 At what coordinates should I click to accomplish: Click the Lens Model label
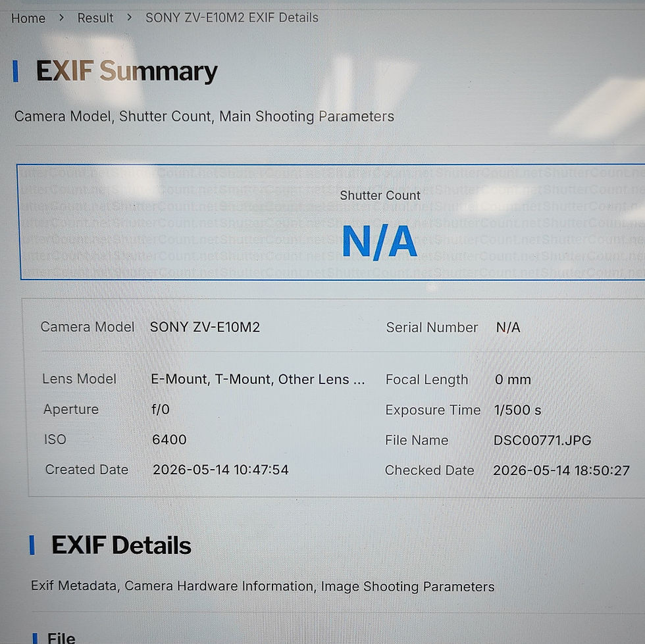point(79,379)
